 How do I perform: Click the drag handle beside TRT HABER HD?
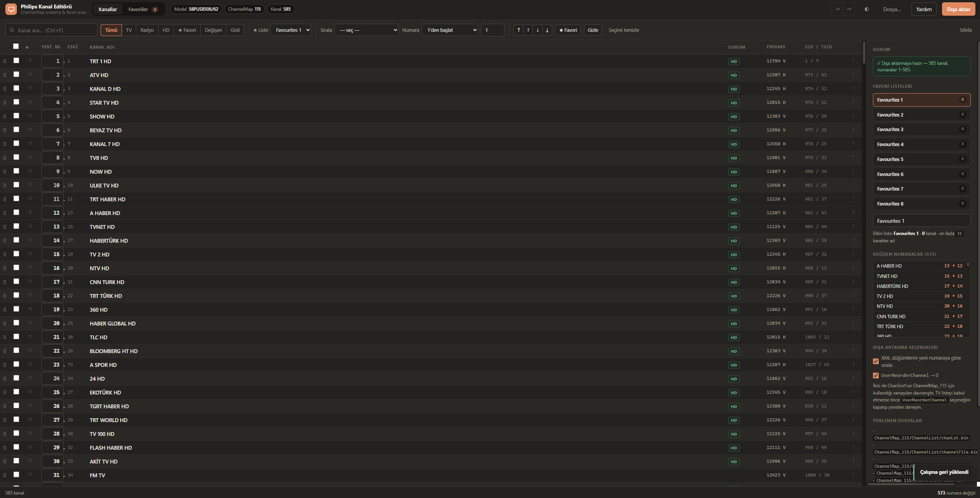tap(5, 199)
